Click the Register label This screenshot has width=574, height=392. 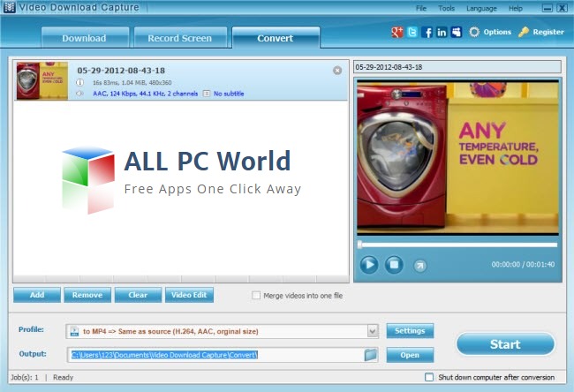click(548, 32)
